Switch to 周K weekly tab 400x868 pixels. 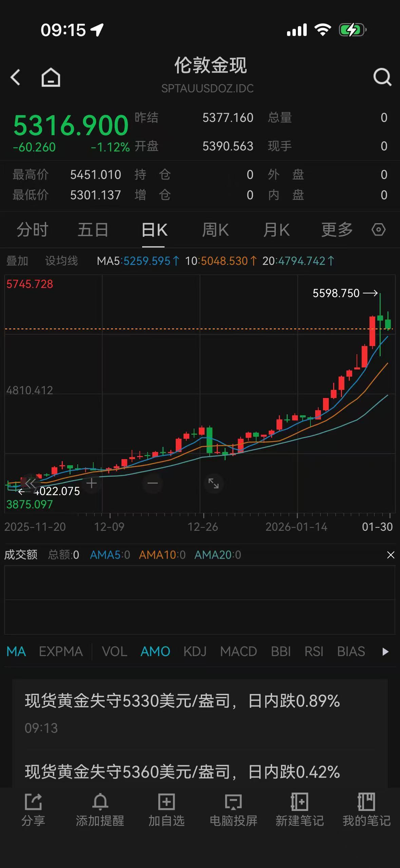[215, 230]
